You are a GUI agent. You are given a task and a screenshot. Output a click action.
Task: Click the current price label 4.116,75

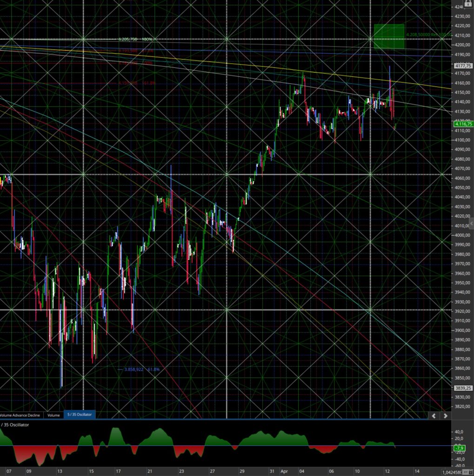[x=463, y=124]
